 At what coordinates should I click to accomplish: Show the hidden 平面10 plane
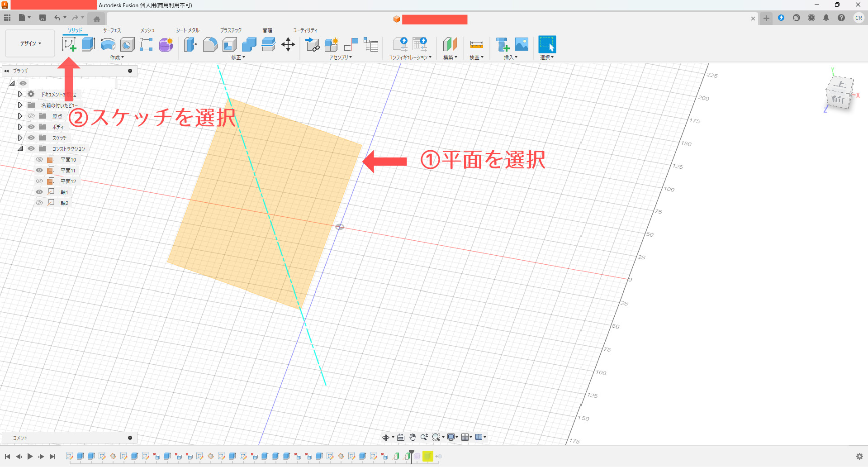click(x=39, y=160)
